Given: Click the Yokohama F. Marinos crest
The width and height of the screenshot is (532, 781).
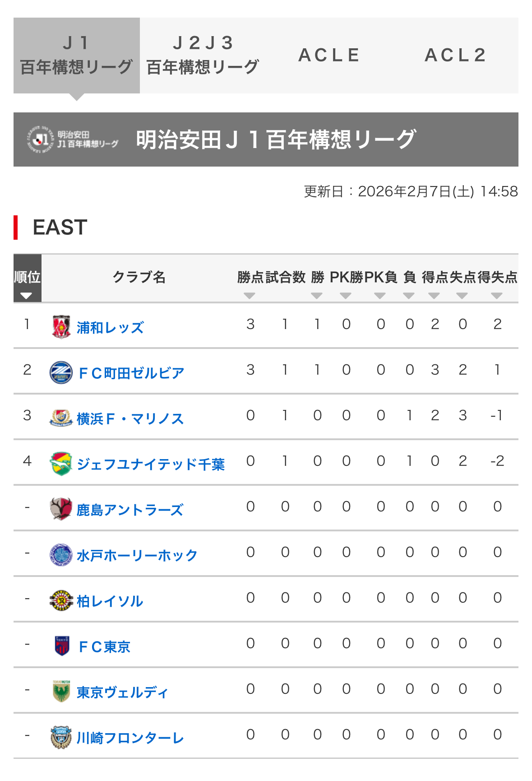Looking at the screenshot, I should pos(61,418).
